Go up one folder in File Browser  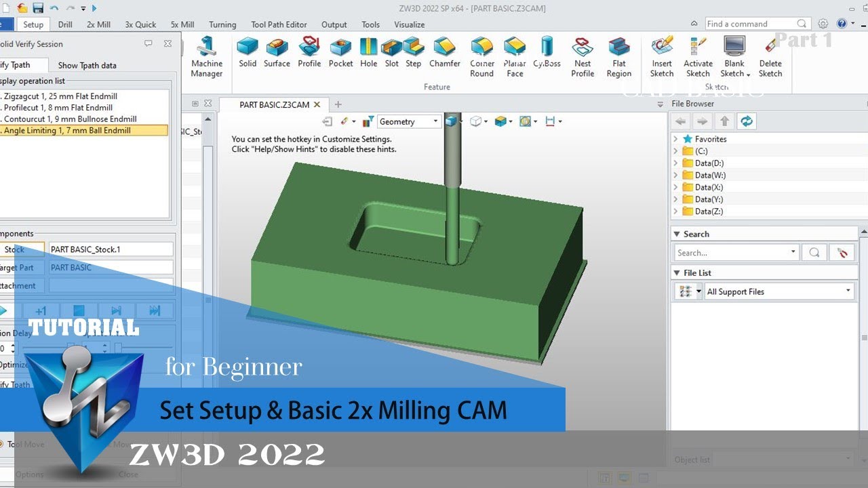(724, 121)
